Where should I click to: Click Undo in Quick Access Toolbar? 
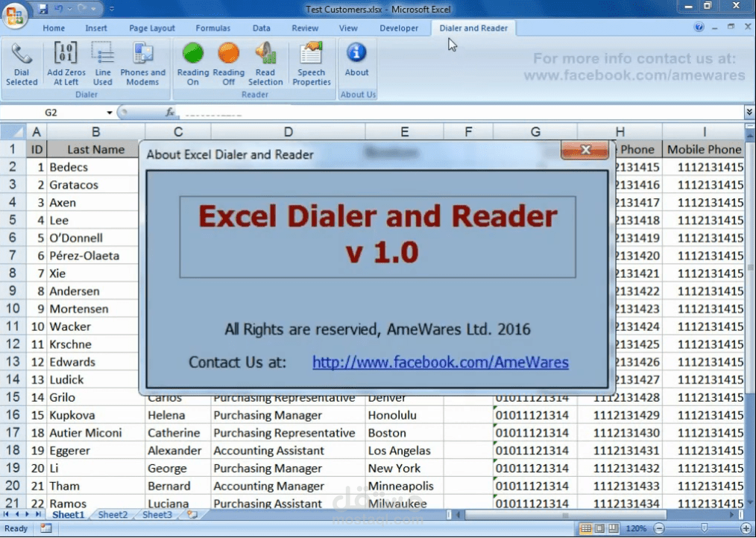[59, 9]
